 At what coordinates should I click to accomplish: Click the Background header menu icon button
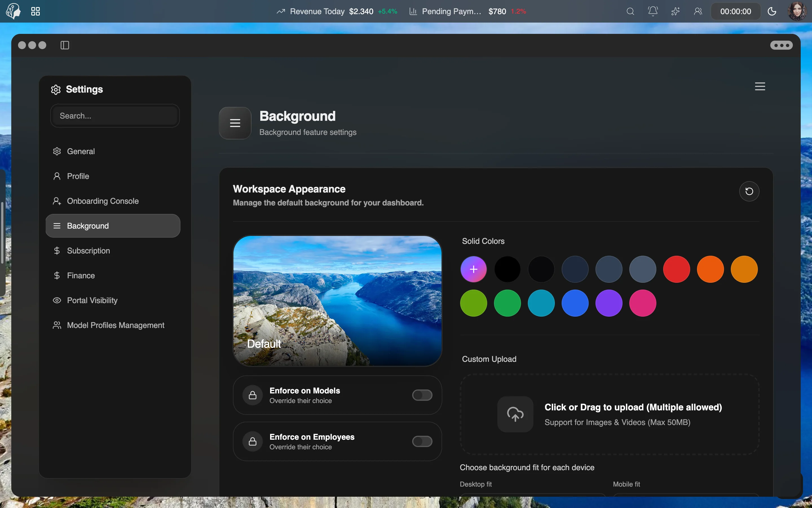tap(235, 123)
